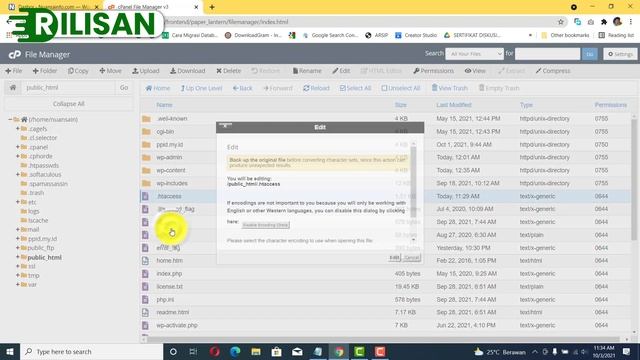Click Collapse All in the tree panel
Screen dimensions: 640x360
[69, 104]
